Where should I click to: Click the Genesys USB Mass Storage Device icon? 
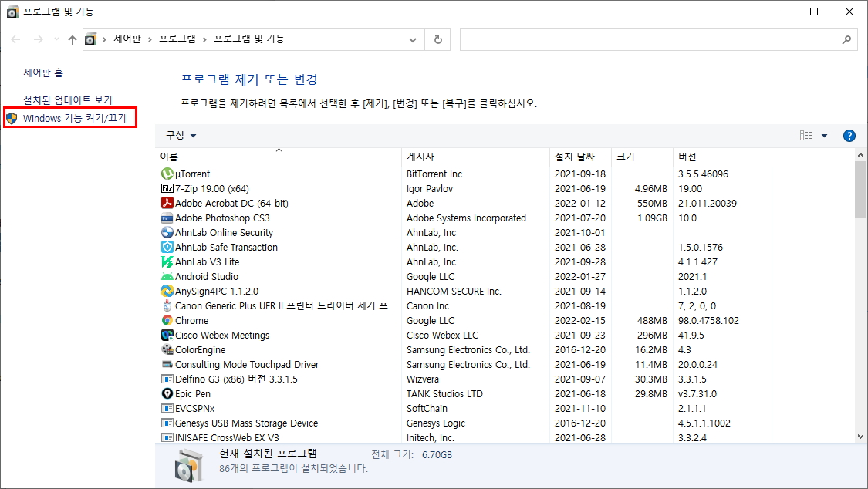tap(167, 423)
